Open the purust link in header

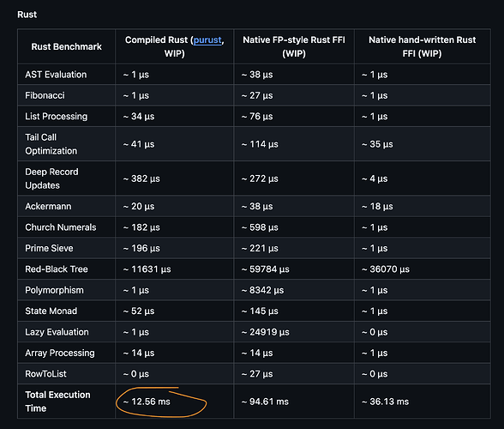207,40
